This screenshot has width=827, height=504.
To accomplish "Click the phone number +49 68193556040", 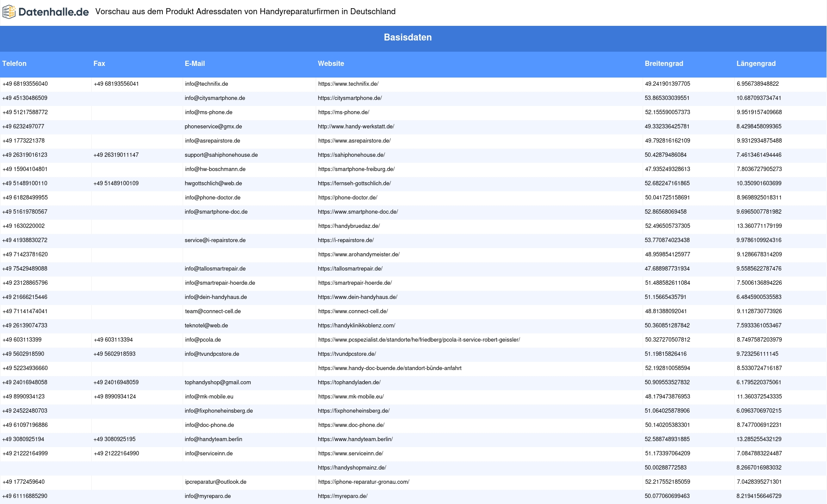I will (x=25, y=84).
